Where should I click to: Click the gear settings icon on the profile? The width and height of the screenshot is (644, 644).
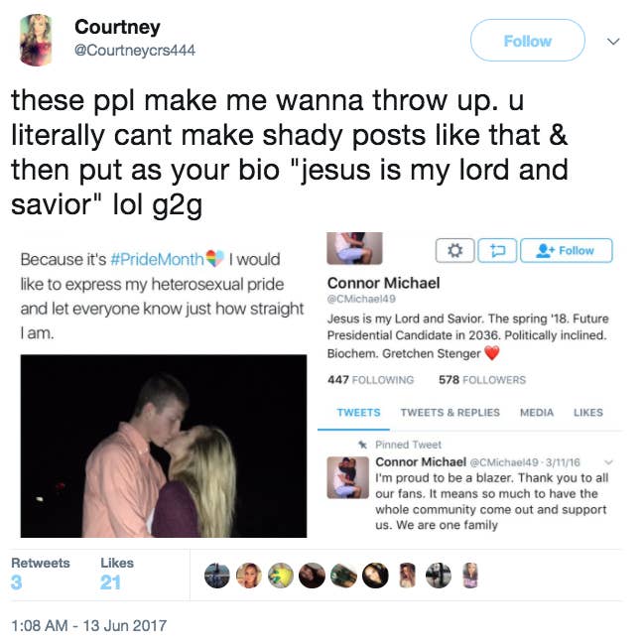coord(454,250)
